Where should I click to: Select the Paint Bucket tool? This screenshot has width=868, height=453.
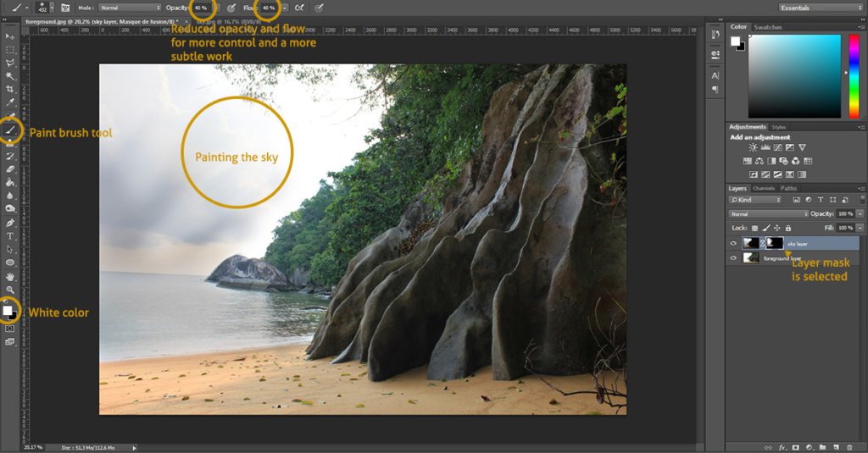click(10, 183)
